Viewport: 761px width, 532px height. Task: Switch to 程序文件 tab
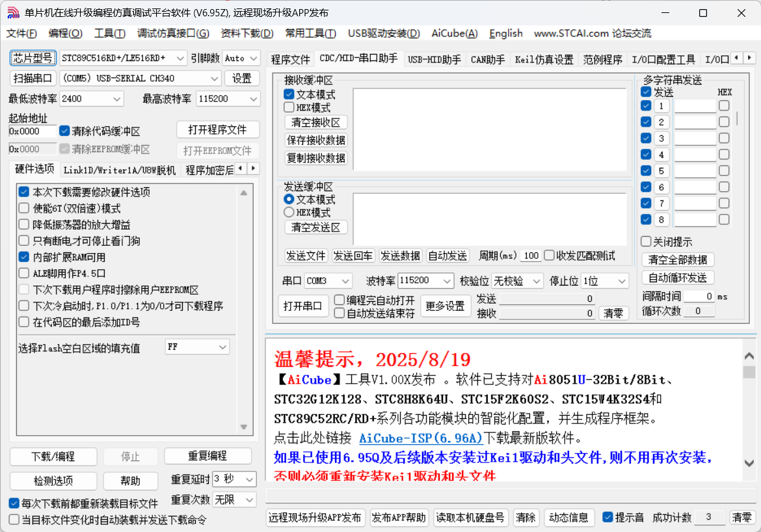click(290, 60)
